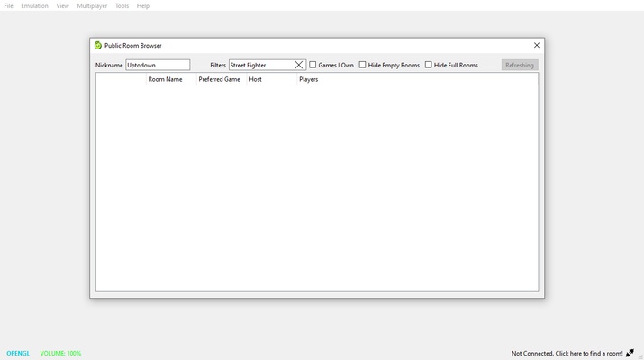Sort by Room Name column header
Viewport: 644px width, 360px height.
[x=171, y=79]
